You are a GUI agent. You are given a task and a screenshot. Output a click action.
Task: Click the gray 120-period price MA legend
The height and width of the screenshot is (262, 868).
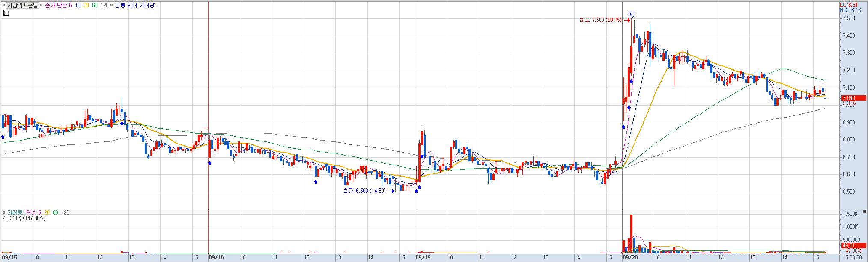(x=104, y=6)
